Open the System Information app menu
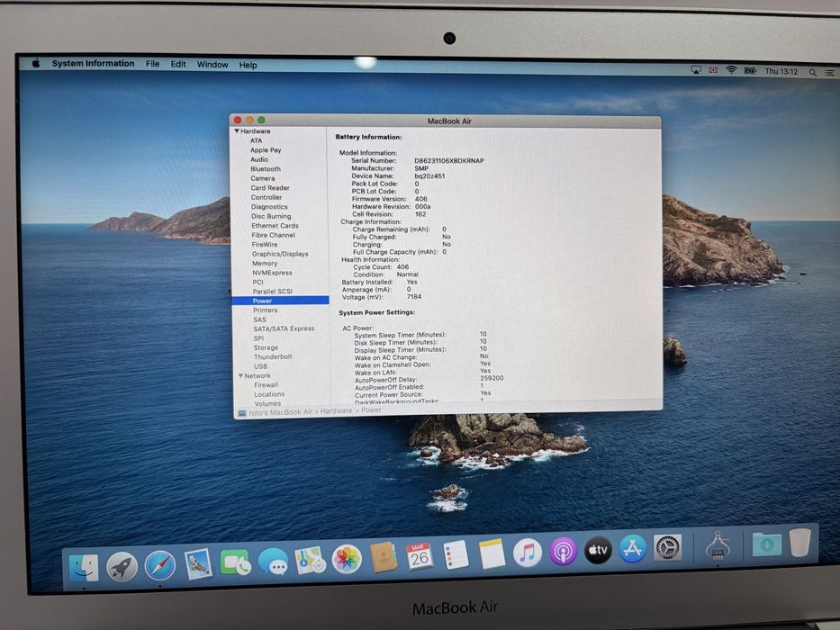Viewport: 840px width, 630px height. click(x=94, y=63)
